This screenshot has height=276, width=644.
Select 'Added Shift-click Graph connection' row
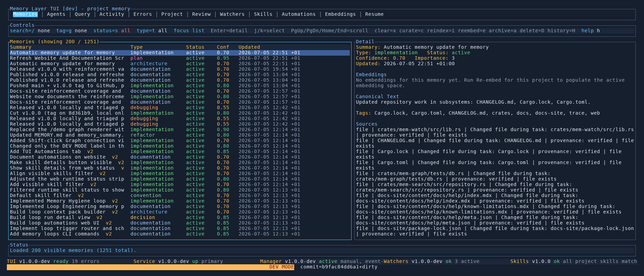point(180,140)
